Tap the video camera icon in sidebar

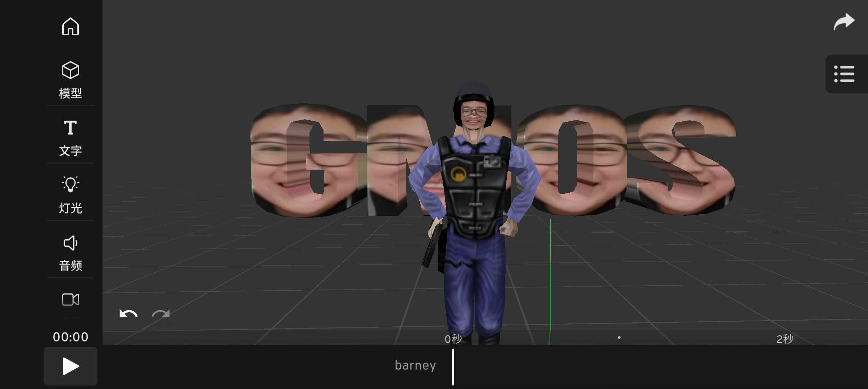71,300
